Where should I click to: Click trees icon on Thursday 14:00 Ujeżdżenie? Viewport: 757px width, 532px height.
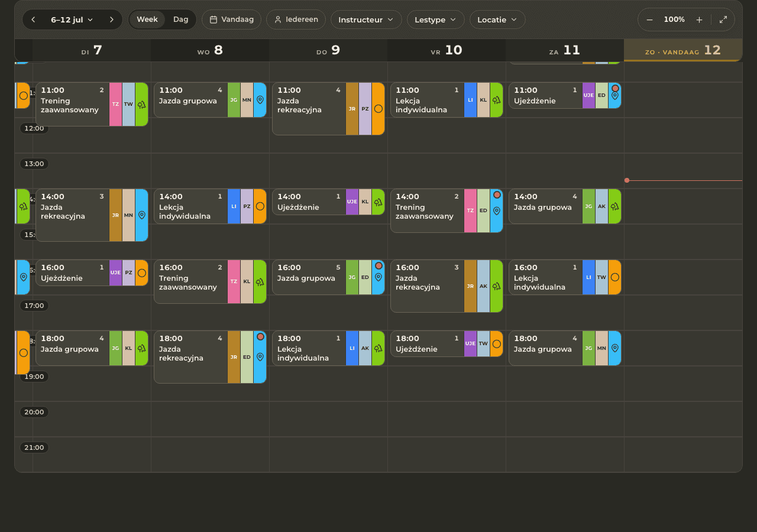point(378,202)
